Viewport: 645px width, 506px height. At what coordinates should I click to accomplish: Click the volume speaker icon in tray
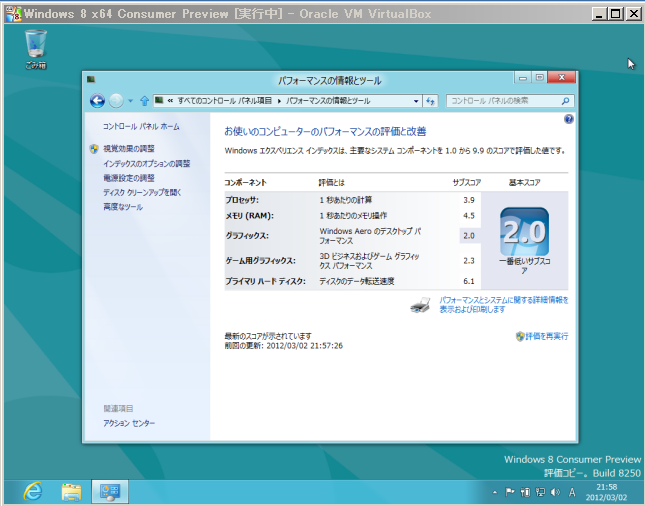tap(555, 492)
